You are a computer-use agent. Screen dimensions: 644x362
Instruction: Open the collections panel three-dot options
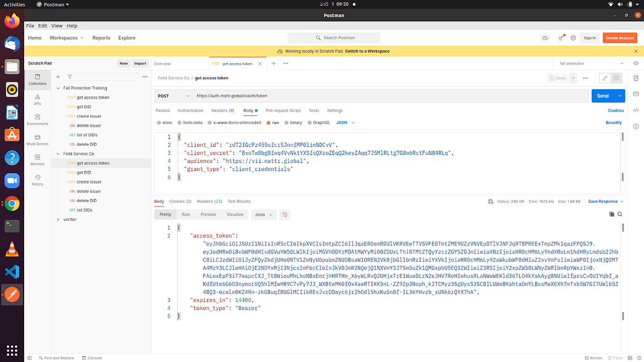pyautogui.click(x=145, y=77)
